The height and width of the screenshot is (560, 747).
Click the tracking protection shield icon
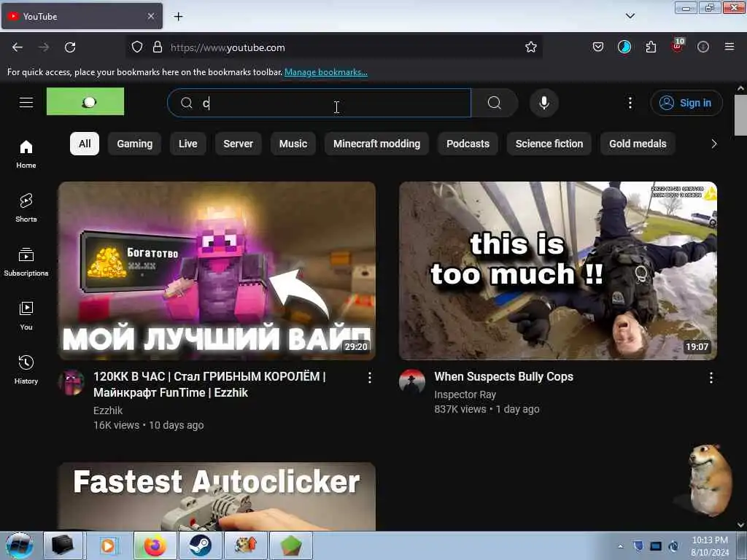137,47
